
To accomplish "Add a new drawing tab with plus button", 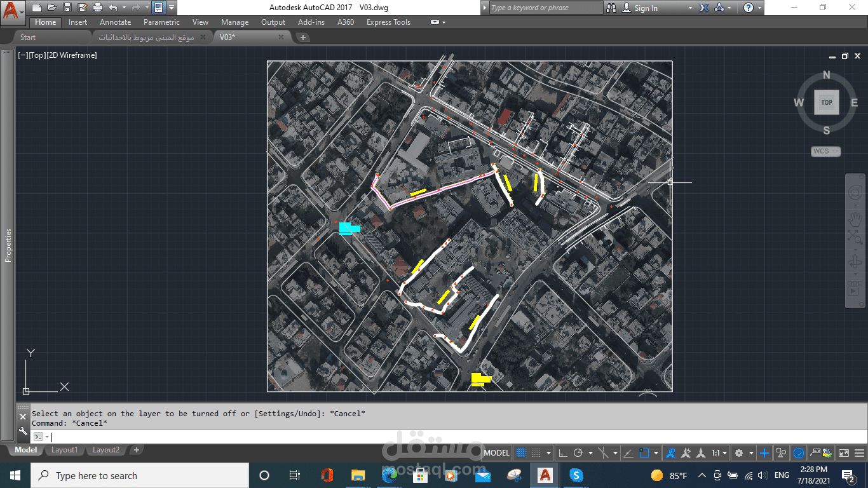I will [x=303, y=37].
